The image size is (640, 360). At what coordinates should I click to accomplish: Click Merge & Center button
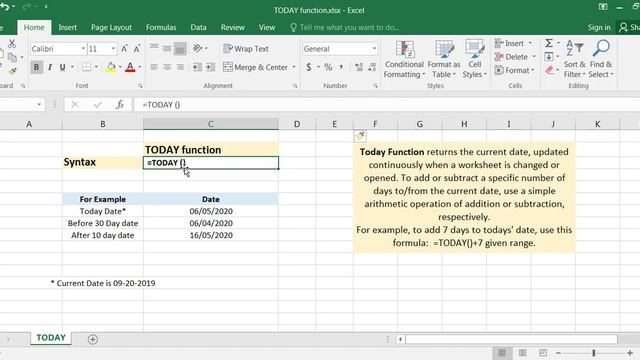[x=256, y=67]
